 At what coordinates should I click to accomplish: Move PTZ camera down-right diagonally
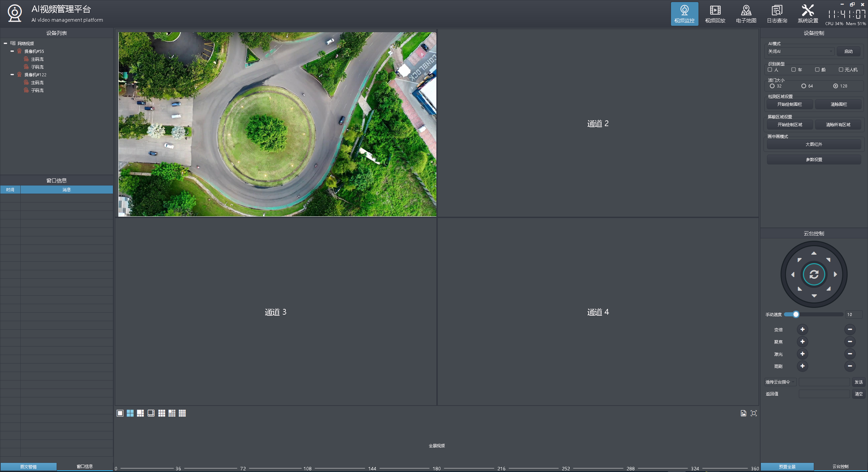[x=828, y=289]
